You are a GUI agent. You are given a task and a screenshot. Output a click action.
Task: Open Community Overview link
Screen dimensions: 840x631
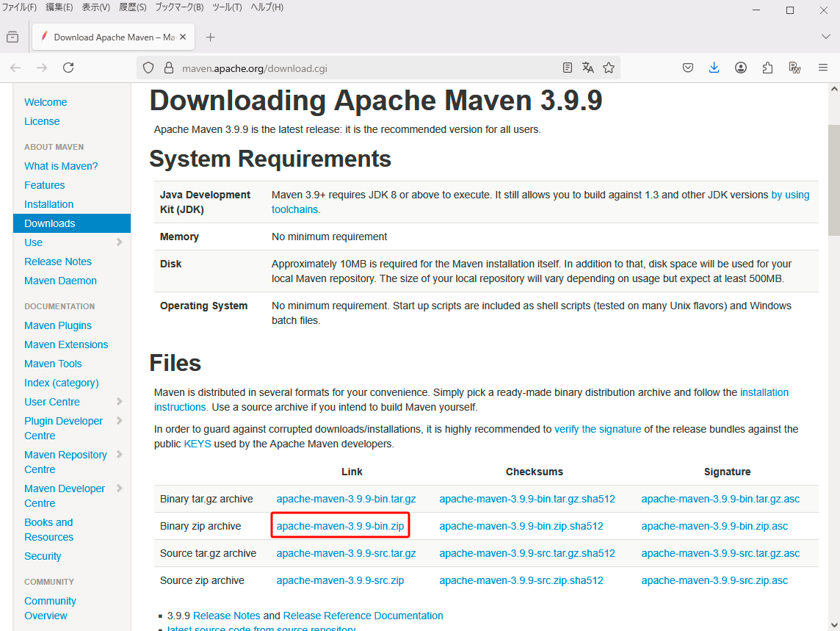(x=51, y=608)
